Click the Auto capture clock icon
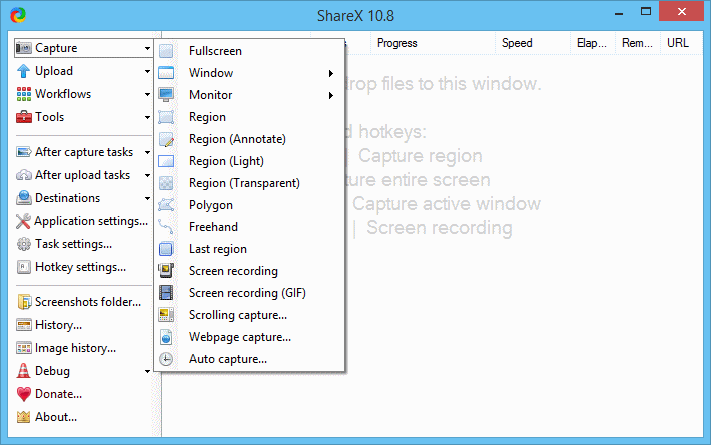Viewport: 711px width, 445px height. [x=166, y=359]
